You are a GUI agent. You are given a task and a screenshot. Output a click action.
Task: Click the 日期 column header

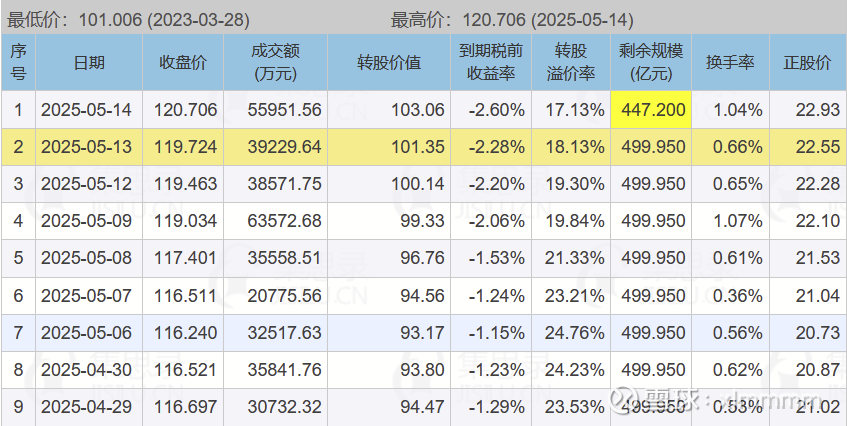pyautogui.click(x=88, y=62)
